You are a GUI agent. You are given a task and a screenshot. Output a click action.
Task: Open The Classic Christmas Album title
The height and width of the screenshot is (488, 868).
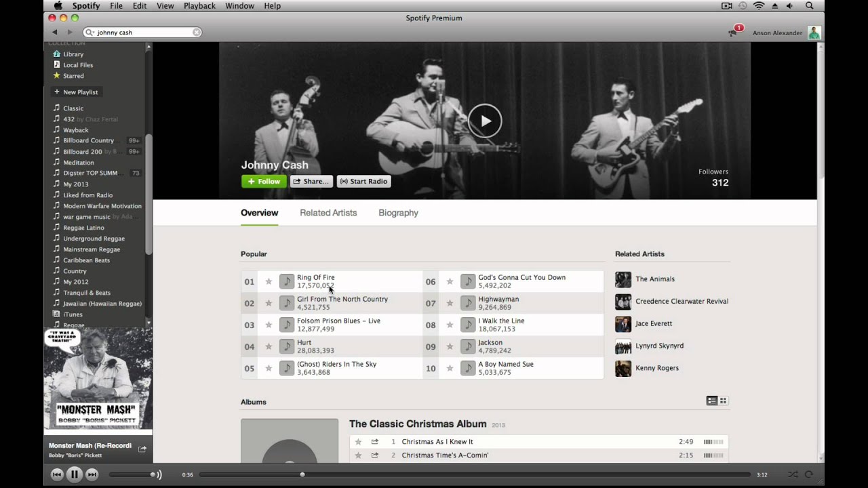[x=418, y=424]
